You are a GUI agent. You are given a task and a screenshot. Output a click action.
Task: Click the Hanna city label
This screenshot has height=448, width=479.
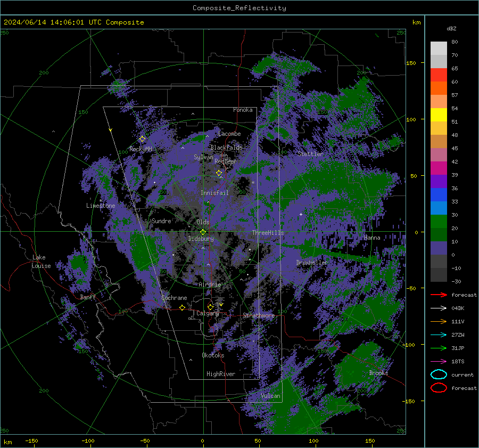[x=372, y=238]
